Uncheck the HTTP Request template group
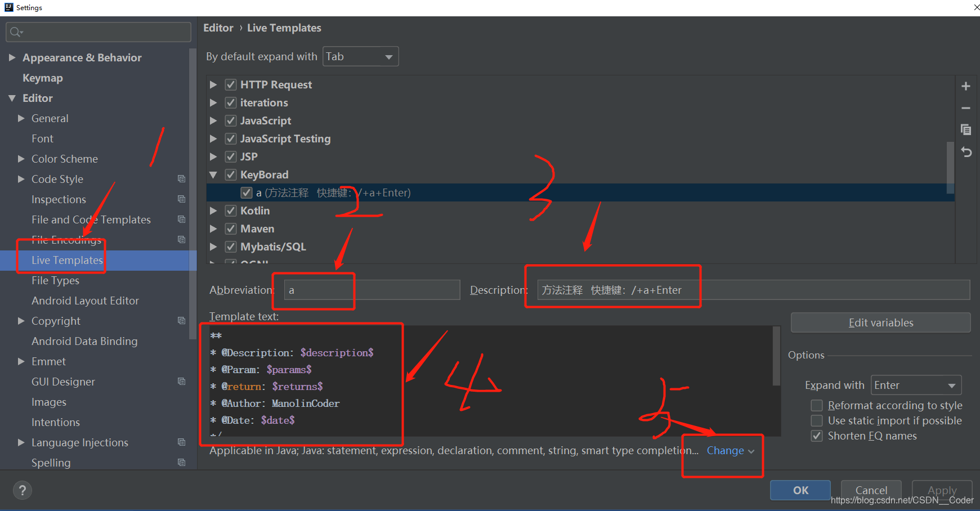980x511 pixels. tap(230, 84)
